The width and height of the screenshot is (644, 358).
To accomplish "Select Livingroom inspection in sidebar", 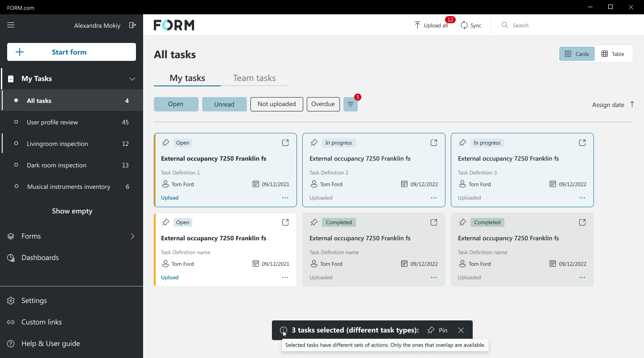I will point(57,144).
